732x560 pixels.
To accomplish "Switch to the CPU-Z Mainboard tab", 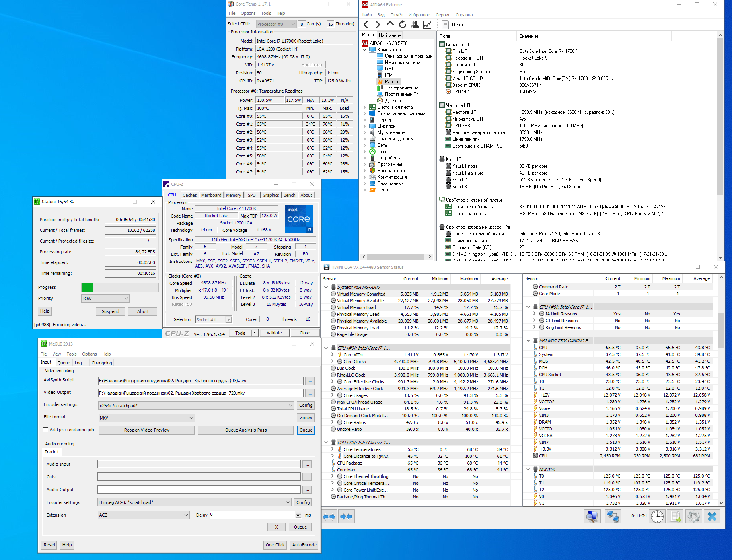I will click(x=211, y=195).
